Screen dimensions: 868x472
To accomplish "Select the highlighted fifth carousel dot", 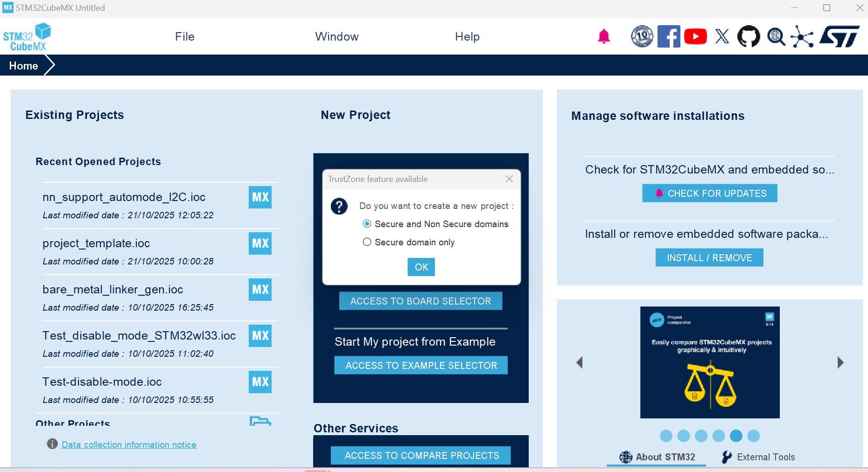I will [736, 436].
